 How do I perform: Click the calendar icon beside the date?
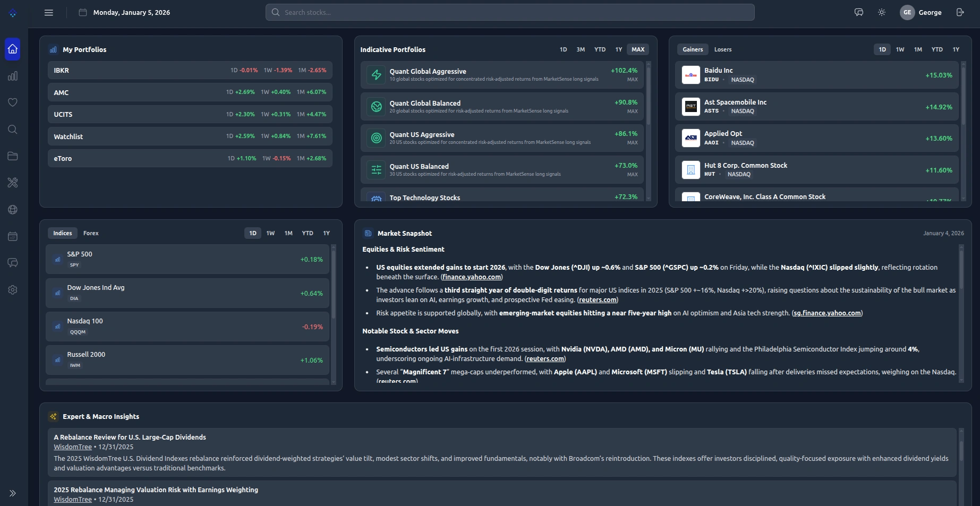(83, 12)
